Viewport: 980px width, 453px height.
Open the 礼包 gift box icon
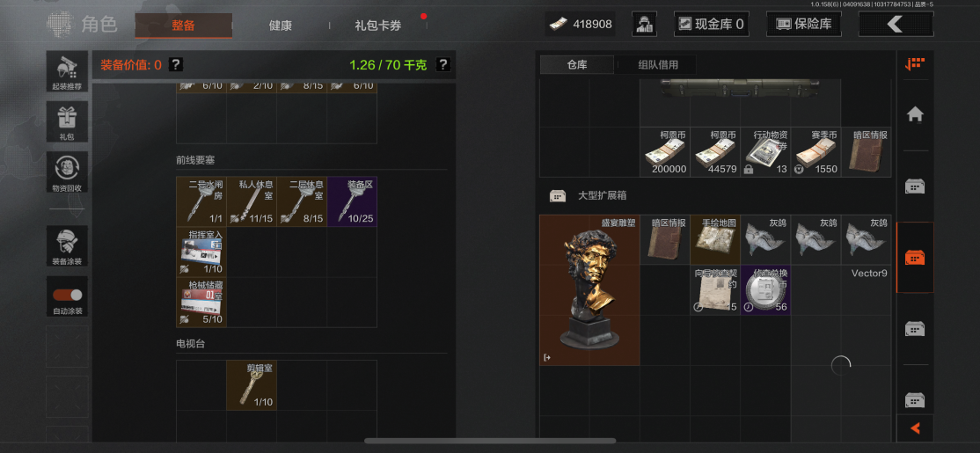coord(67,121)
